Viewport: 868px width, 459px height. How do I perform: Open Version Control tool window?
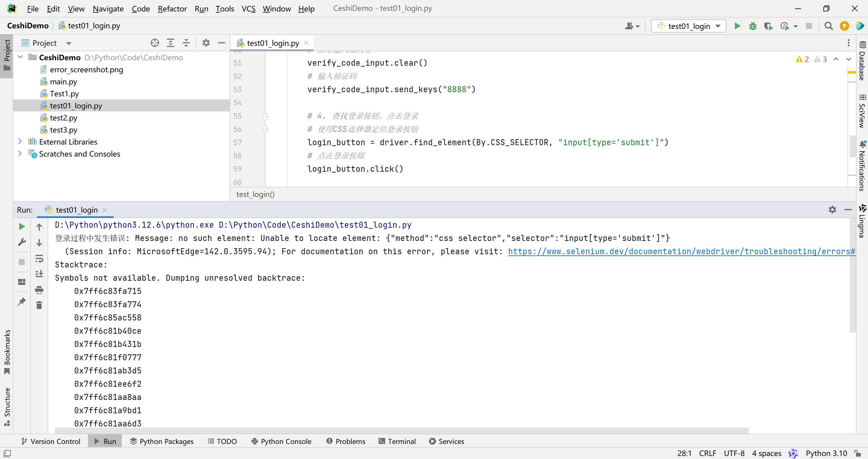point(51,441)
